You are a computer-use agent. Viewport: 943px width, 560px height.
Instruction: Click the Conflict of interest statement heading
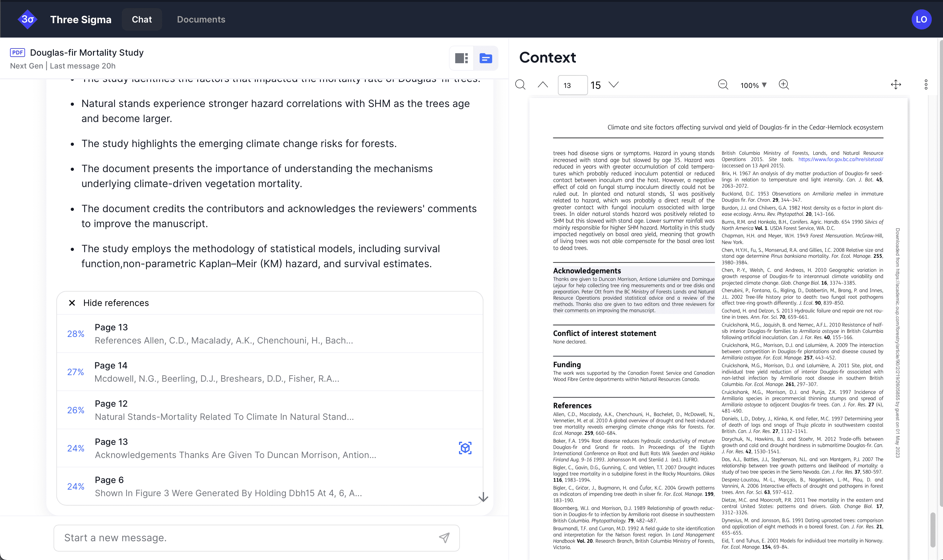pos(605,333)
